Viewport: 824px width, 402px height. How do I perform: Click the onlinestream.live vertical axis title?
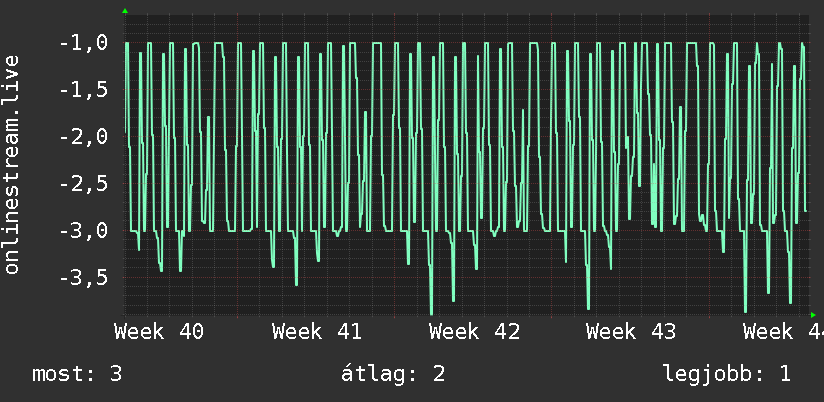[11, 164]
